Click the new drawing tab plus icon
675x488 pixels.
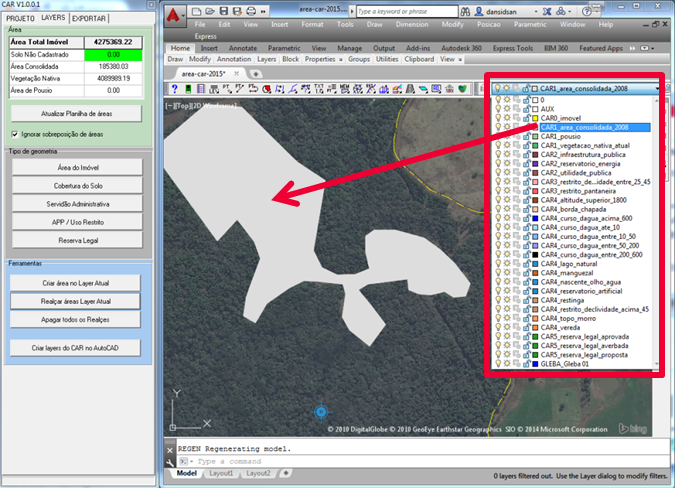click(x=255, y=74)
